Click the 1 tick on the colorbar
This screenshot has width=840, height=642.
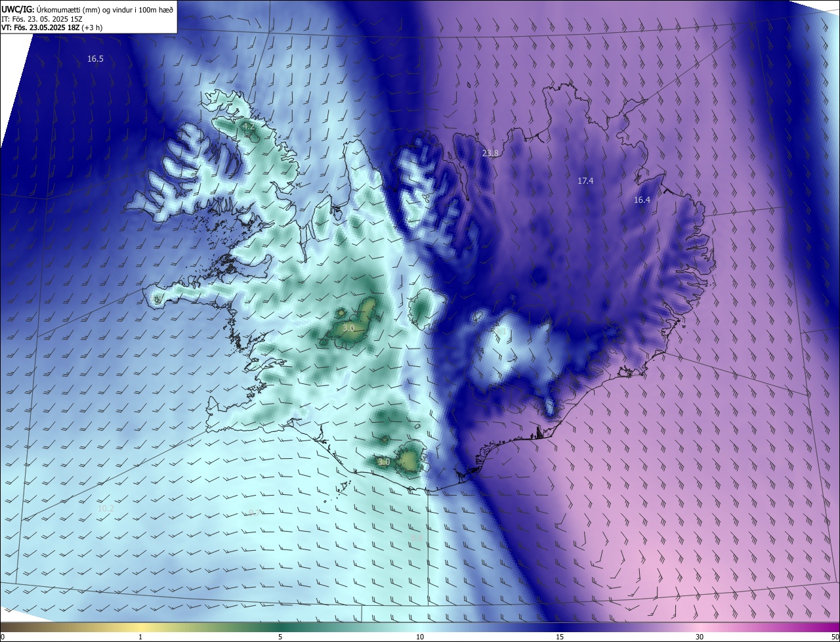pos(140,637)
